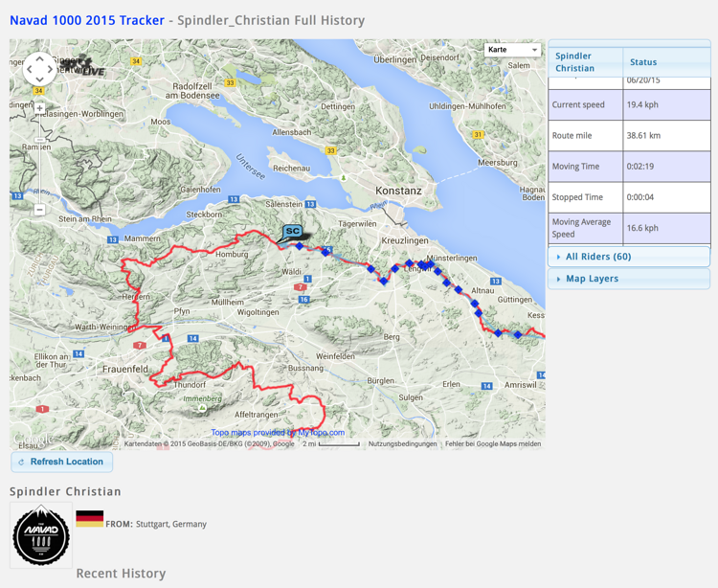
Task: Click the zoom slider handle
Action: [40, 140]
